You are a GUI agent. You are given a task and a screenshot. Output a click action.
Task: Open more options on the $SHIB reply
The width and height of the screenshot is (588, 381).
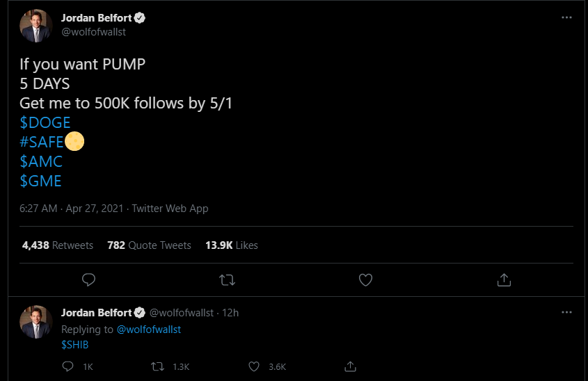click(x=567, y=312)
